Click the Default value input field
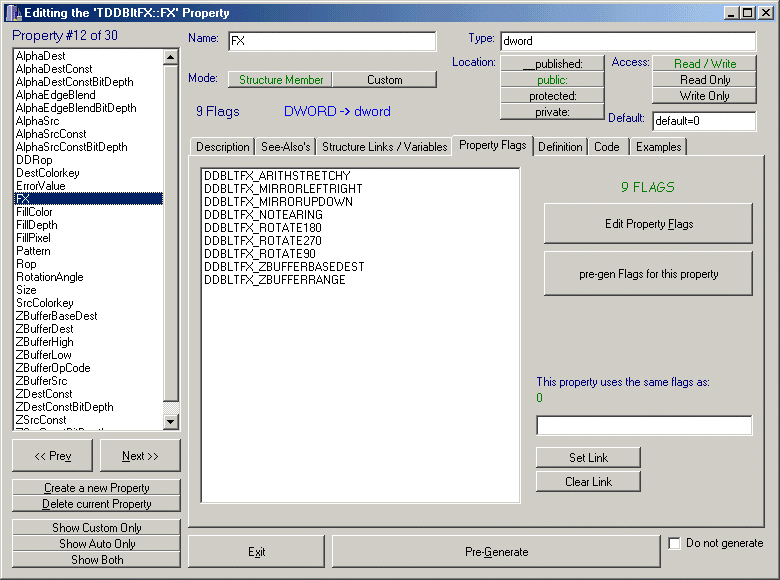Screen dimensions: 780x580 click(703, 121)
